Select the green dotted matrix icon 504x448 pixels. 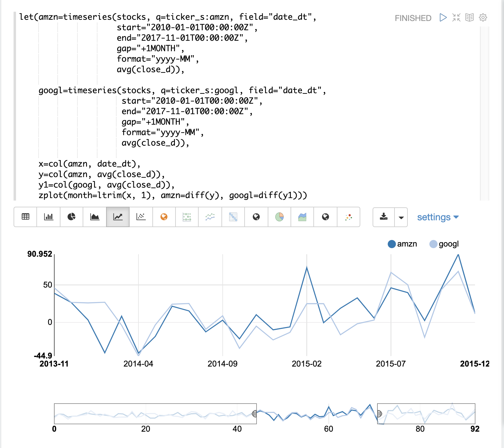(x=187, y=217)
